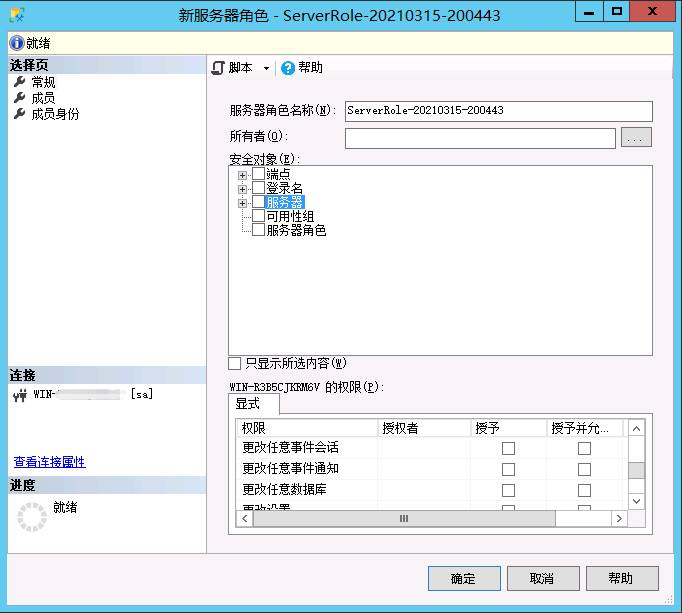Select the 成员 page
The width and height of the screenshot is (682, 613).
43,98
